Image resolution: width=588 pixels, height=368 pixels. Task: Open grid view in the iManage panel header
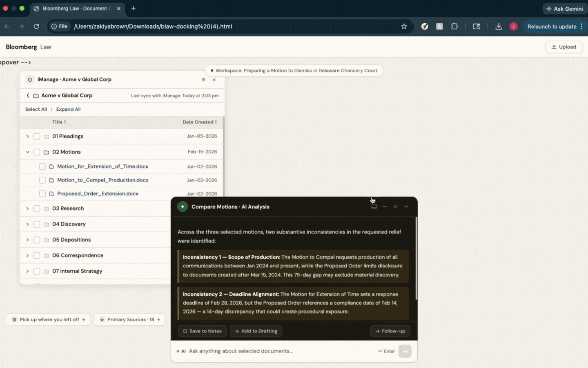(203, 80)
